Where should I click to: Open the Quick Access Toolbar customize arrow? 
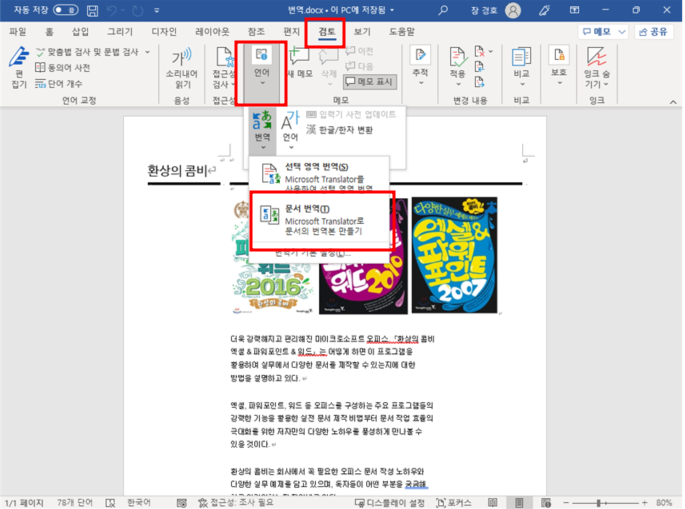pos(156,10)
